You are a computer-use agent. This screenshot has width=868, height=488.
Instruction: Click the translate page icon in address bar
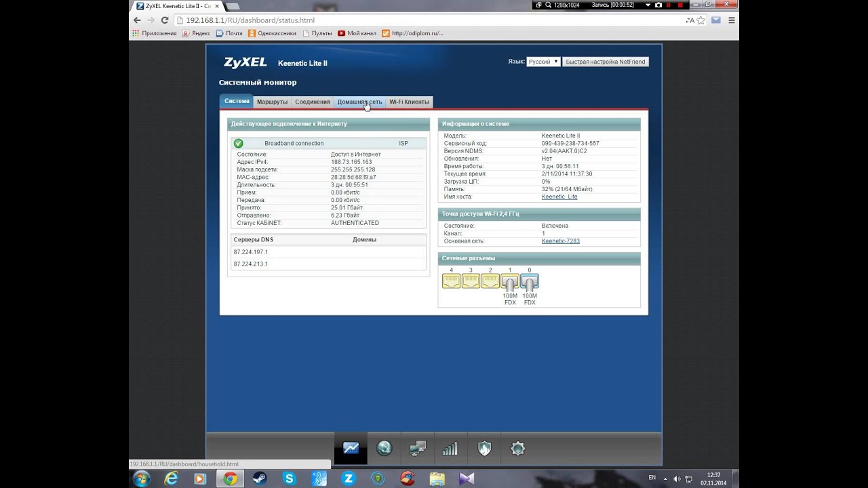[x=690, y=20]
